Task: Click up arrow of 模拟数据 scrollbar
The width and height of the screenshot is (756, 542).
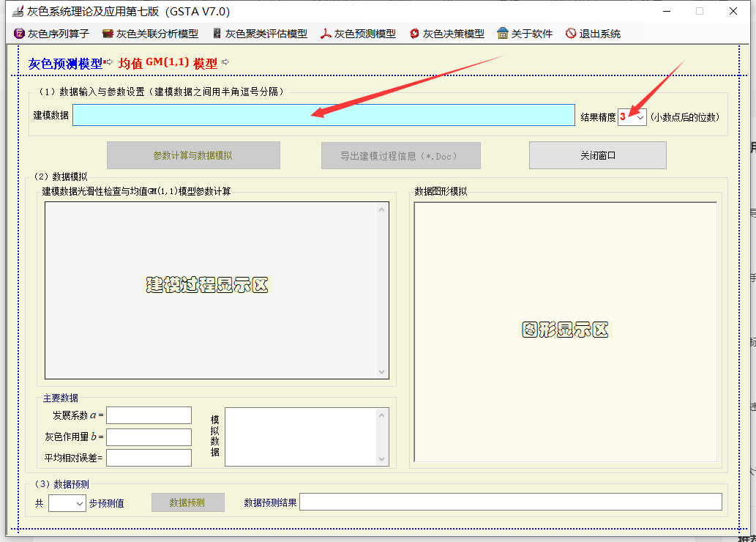Action: (382, 415)
